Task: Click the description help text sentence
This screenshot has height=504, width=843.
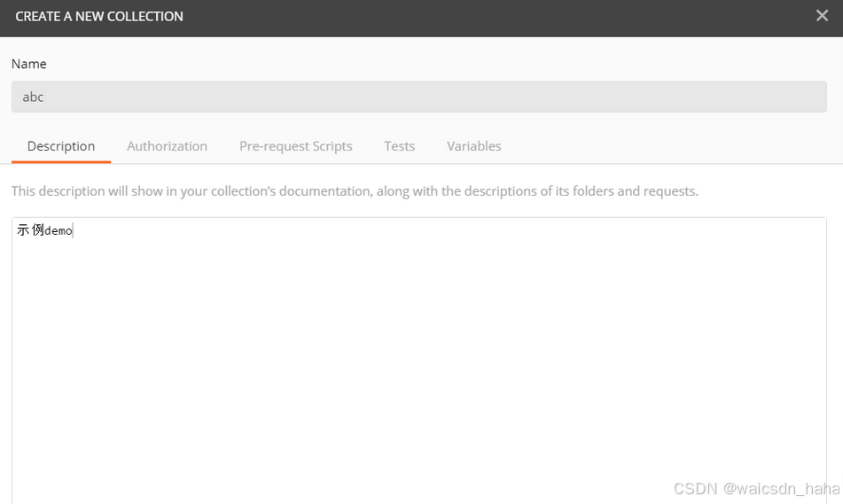Action: tap(355, 191)
